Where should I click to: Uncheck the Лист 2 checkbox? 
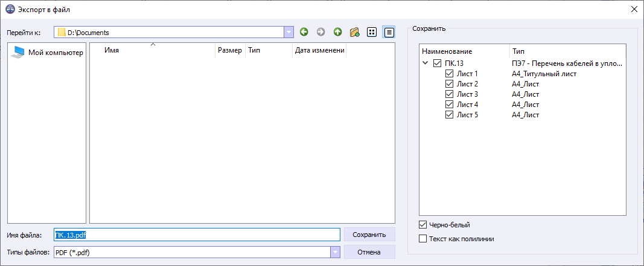pyautogui.click(x=449, y=84)
